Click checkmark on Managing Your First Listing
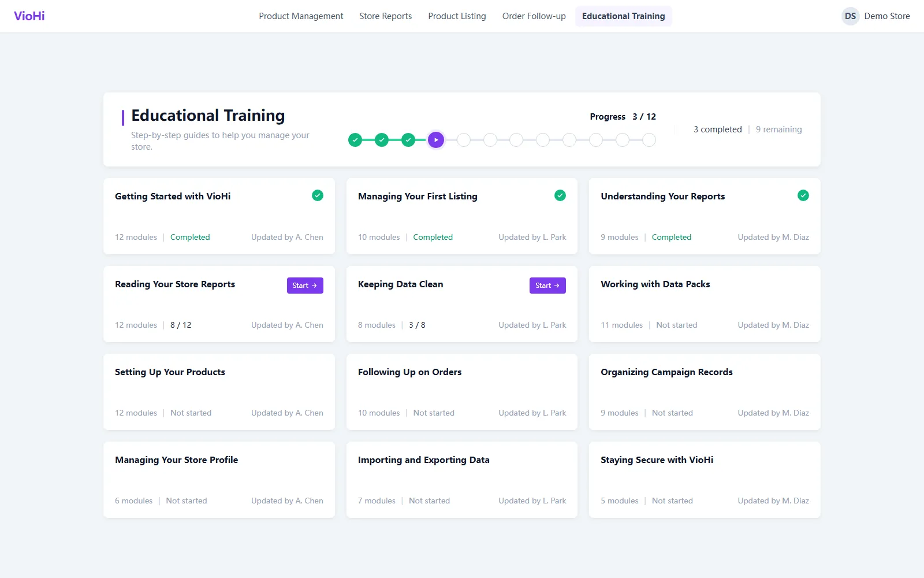Image resolution: width=924 pixels, height=578 pixels. click(560, 195)
